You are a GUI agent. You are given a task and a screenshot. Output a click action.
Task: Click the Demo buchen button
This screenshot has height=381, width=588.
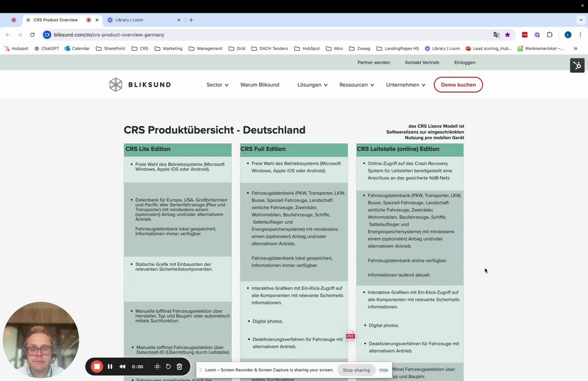458,85
